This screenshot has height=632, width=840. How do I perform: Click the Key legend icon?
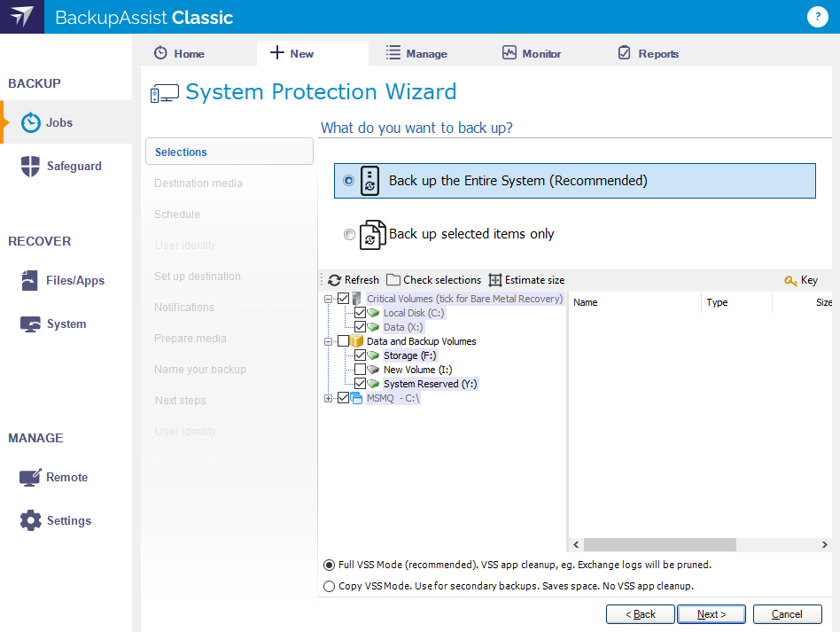click(790, 280)
